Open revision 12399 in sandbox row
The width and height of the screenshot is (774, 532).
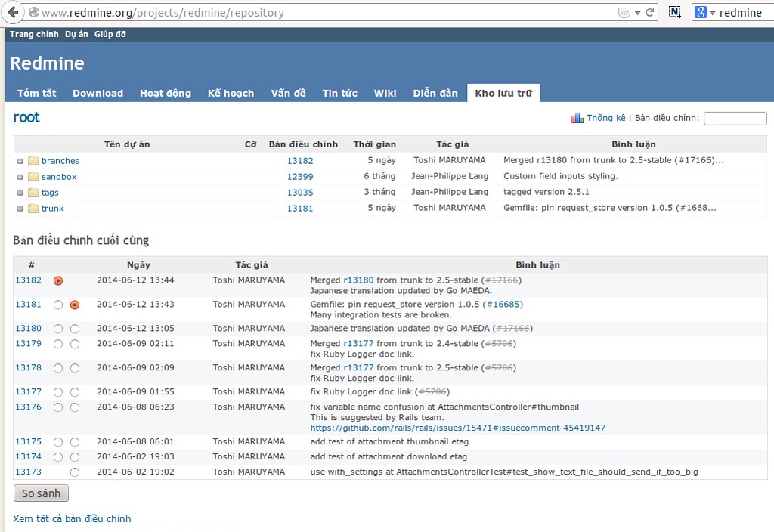(300, 177)
